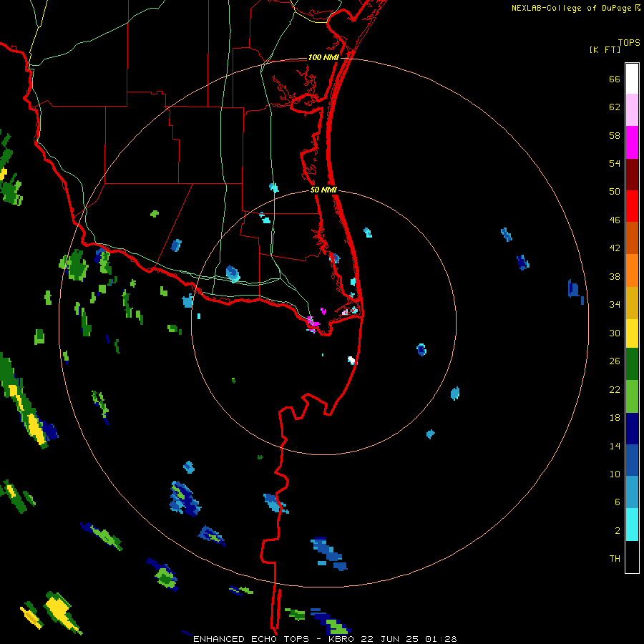644x644 pixels.
Task: Select the gold legend swatch
Action: click(632, 303)
